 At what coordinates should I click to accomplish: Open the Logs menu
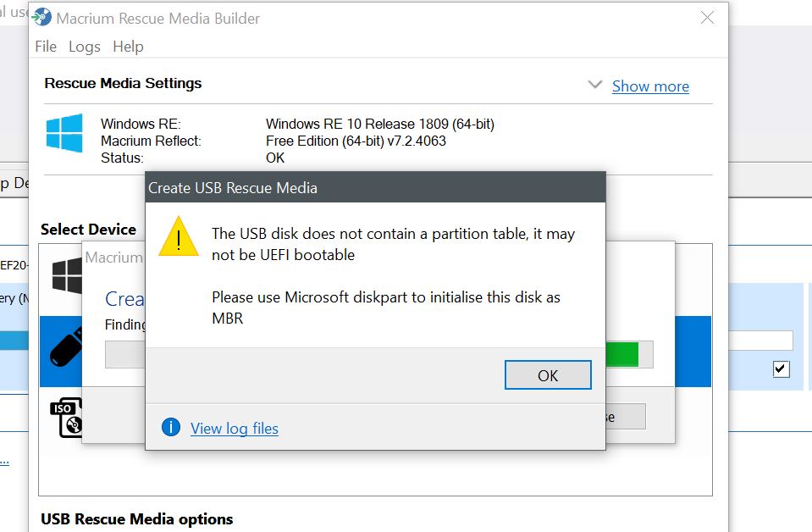point(85,47)
